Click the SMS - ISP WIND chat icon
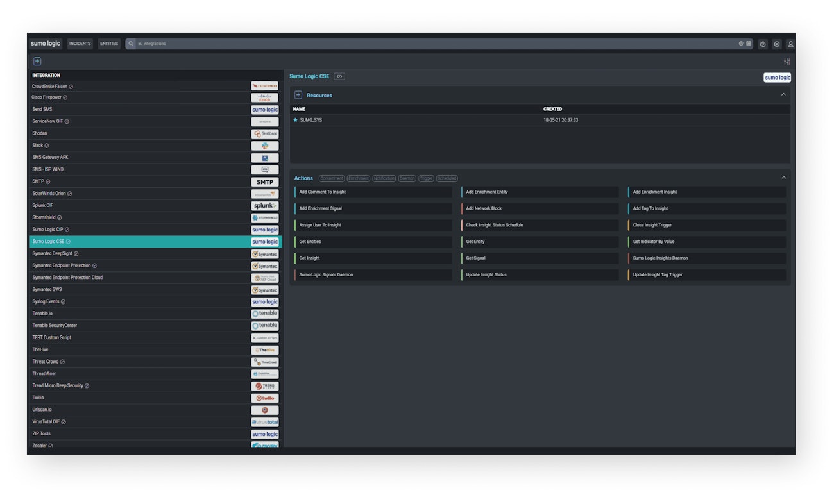 [265, 170]
